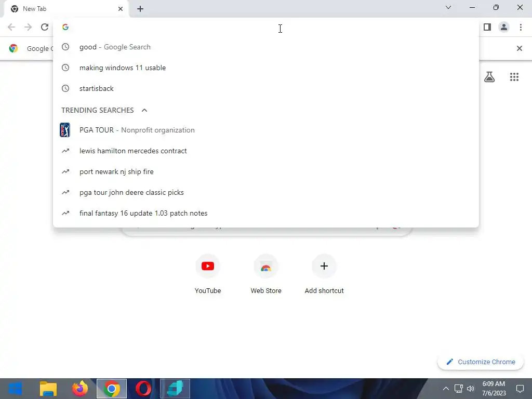Open the volume speaker tray icon
This screenshot has height=399, width=532.
pyautogui.click(x=471, y=389)
